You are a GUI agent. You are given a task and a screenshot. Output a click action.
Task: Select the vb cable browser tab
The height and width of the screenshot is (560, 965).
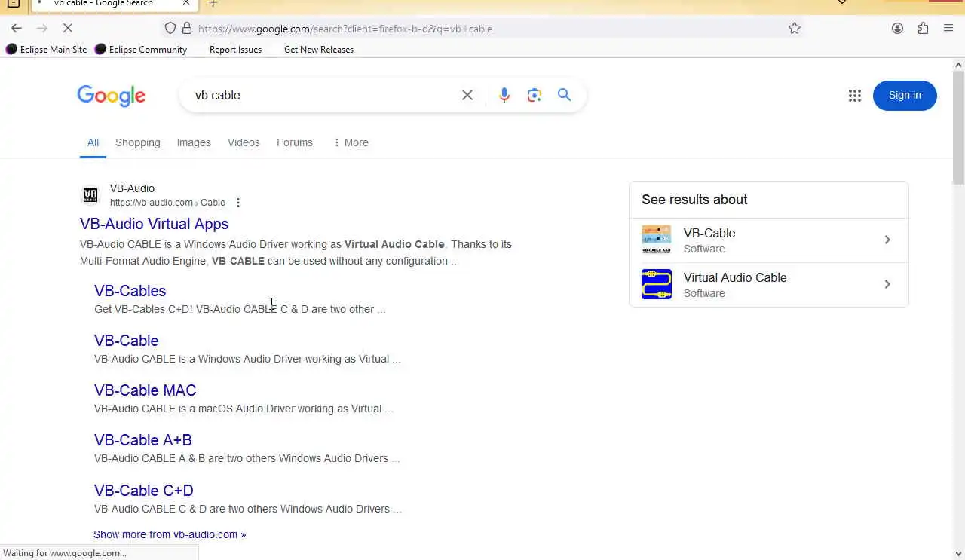[113, 5]
